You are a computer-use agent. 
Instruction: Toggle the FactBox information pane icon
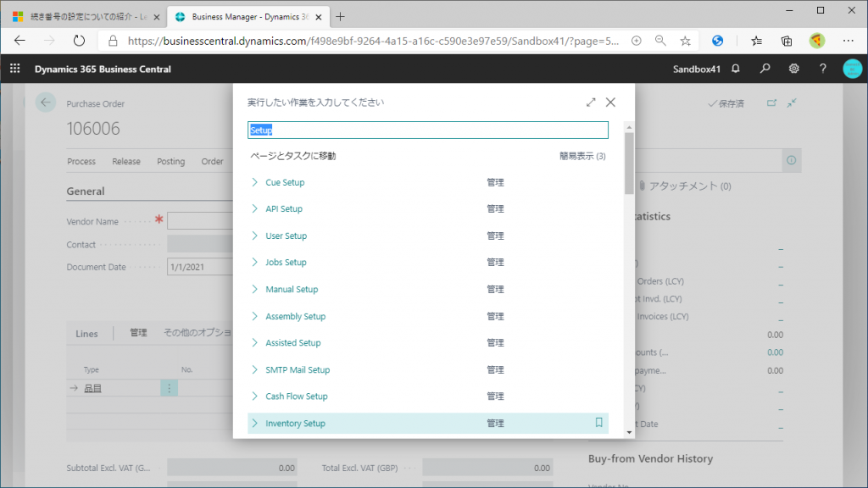click(x=792, y=160)
